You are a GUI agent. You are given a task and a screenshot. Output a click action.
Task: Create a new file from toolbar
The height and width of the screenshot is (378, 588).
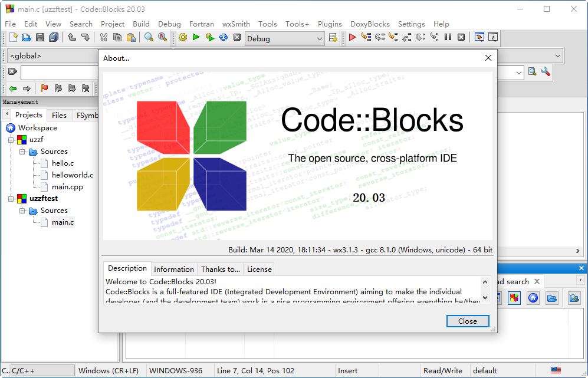click(13, 37)
